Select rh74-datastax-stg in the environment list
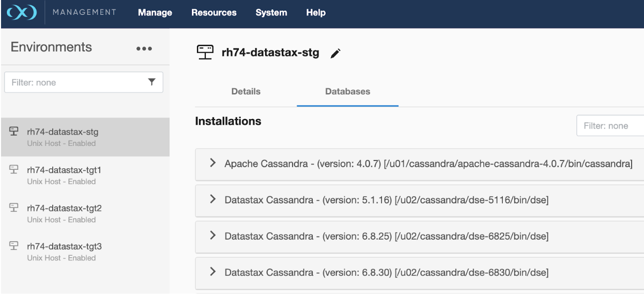 [x=63, y=132]
